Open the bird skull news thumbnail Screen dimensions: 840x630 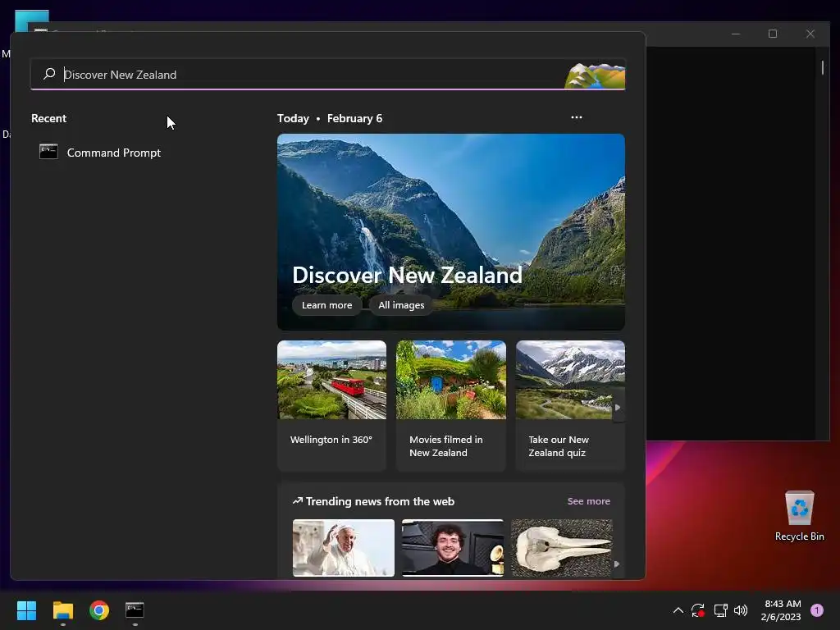pyautogui.click(x=561, y=548)
